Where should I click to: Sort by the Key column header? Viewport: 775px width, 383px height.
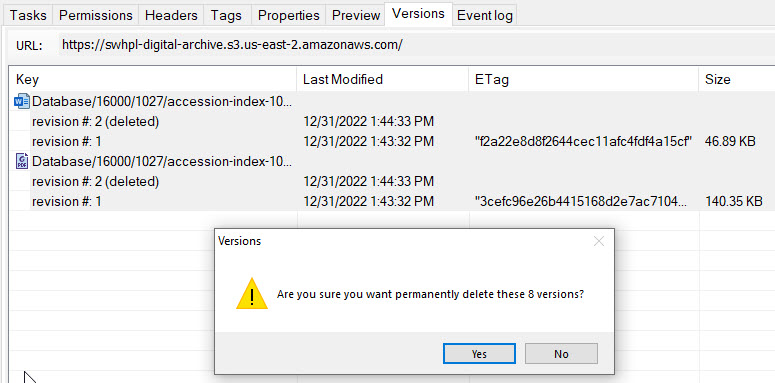point(153,79)
